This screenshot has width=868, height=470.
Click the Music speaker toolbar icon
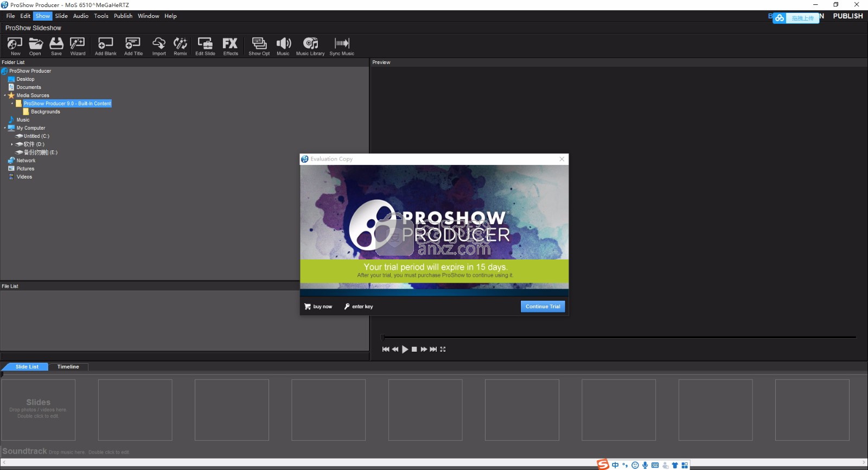[x=283, y=46]
